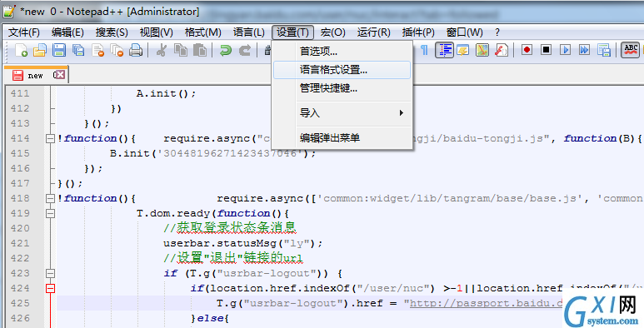Open the Document Map icon
The image size is (644, 328).
pyautogui.click(x=482, y=50)
